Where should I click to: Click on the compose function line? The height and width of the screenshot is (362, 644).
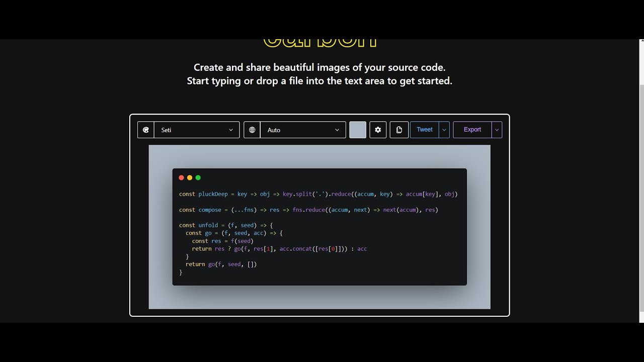pyautogui.click(x=308, y=210)
